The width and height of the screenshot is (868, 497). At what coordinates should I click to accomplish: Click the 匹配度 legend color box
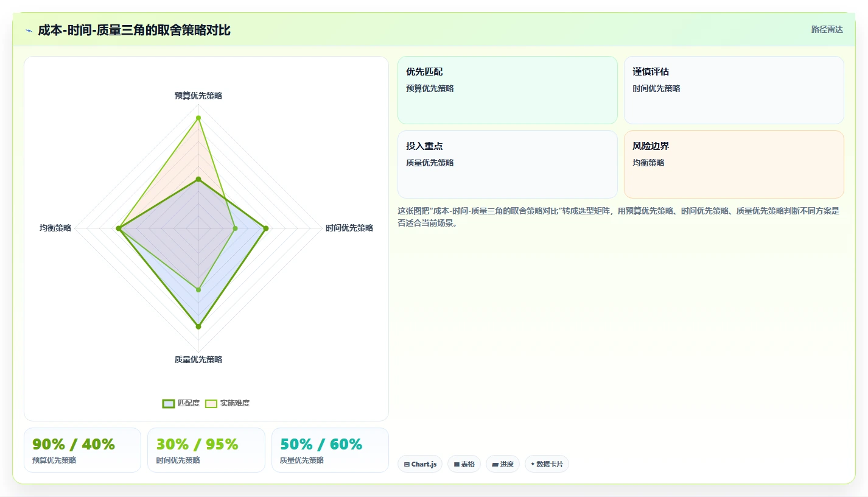[169, 403]
